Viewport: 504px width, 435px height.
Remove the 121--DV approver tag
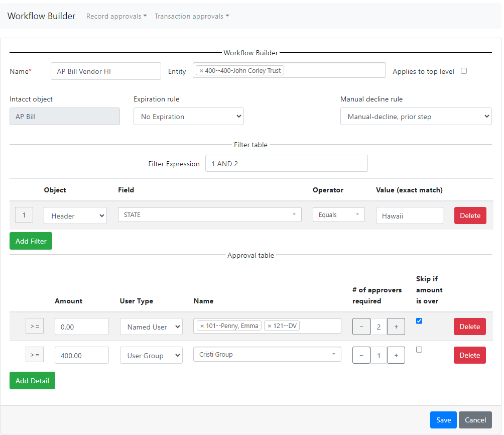[x=269, y=326]
